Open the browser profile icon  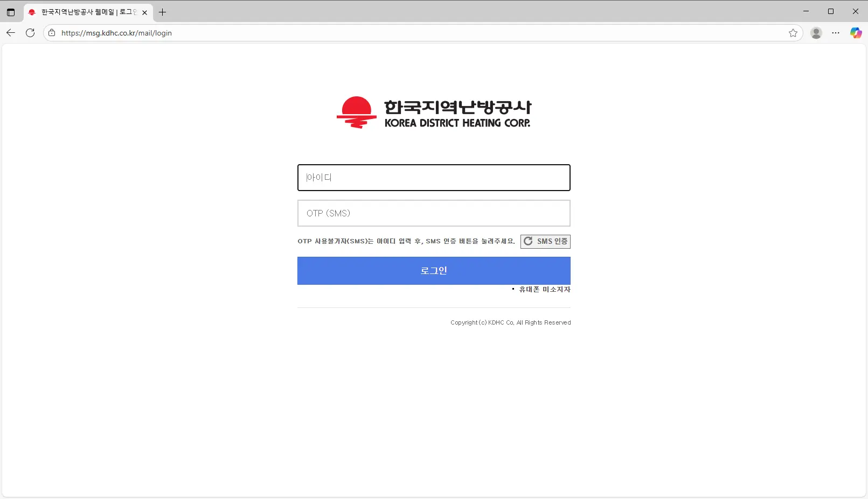tap(816, 33)
